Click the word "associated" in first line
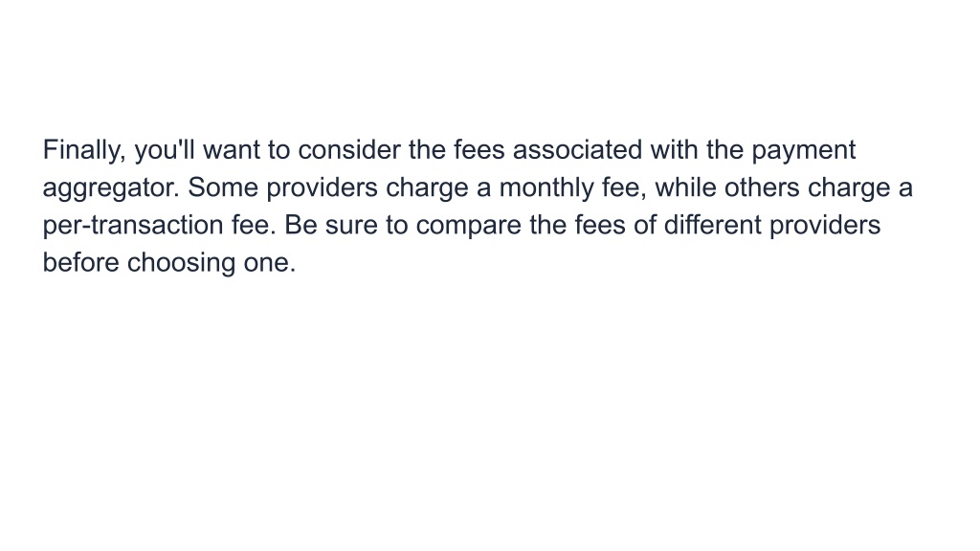980x551 pixels. (577, 150)
